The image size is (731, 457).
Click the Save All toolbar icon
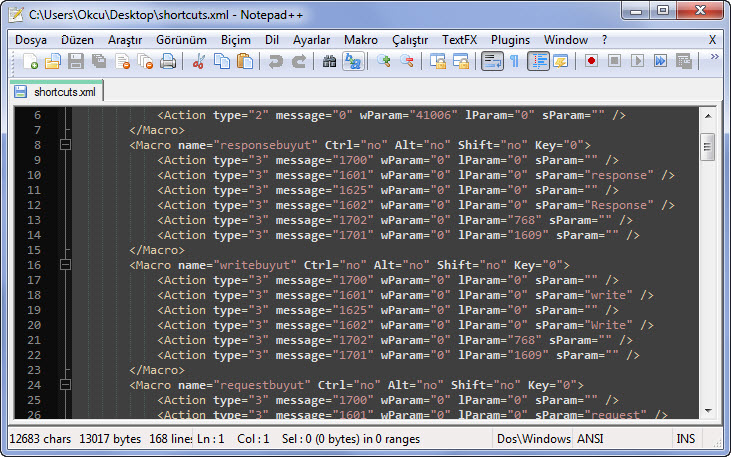click(99, 61)
